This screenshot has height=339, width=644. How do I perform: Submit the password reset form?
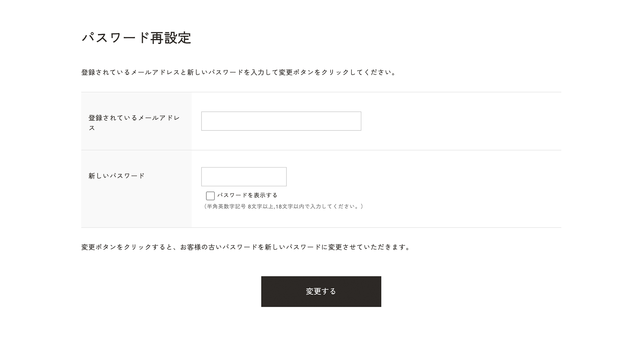click(321, 291)
